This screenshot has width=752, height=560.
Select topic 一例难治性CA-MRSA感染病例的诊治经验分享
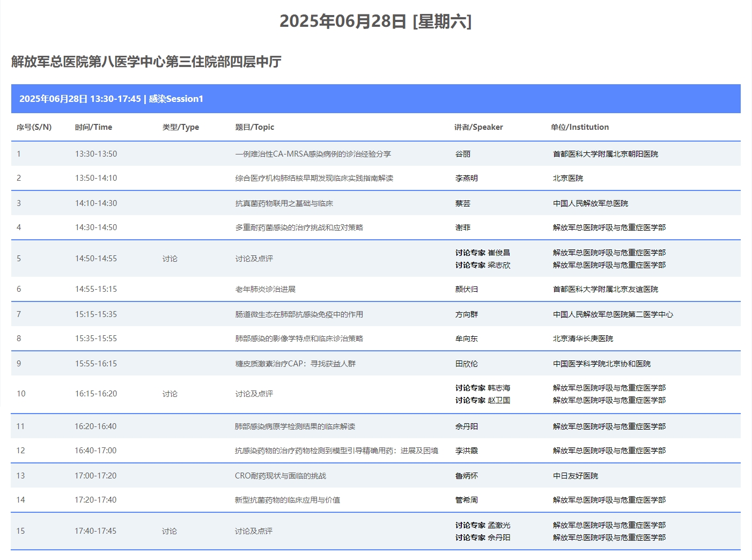click(313, 154)
